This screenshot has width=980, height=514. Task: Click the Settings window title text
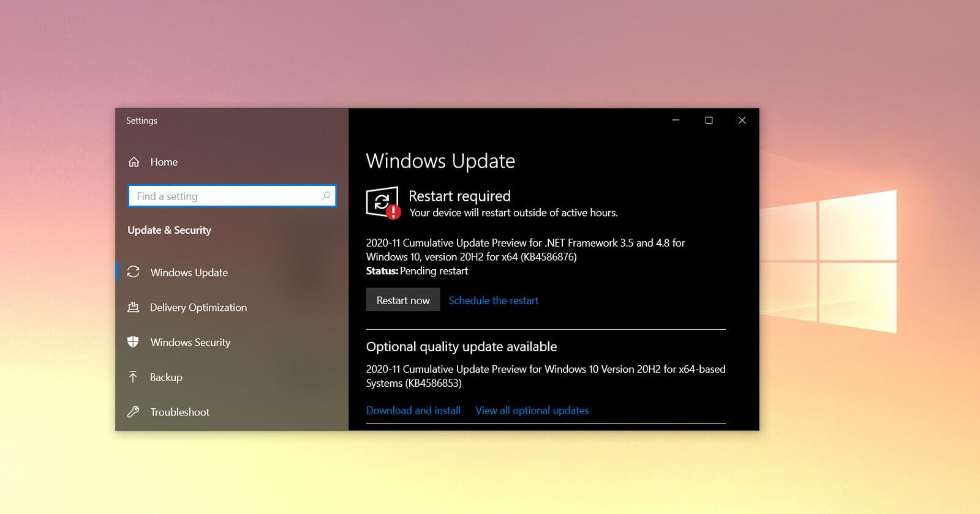[x=141, y=121]
